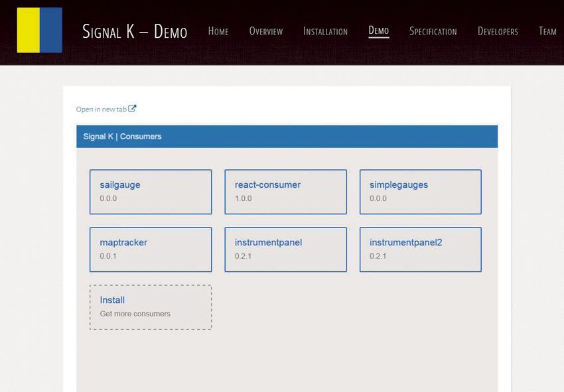Go to the Developers section
The height and width of the screenshot is (392, 564).
[498, 31]
